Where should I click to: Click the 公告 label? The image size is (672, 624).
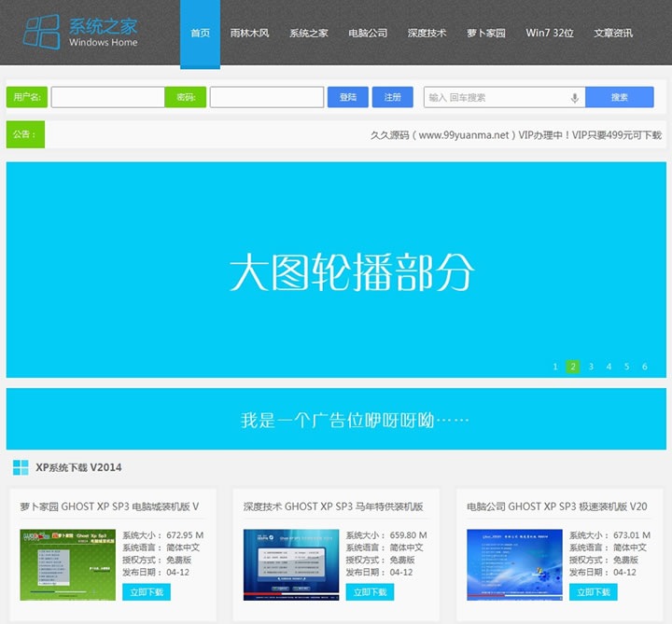(x=25, y=134)
